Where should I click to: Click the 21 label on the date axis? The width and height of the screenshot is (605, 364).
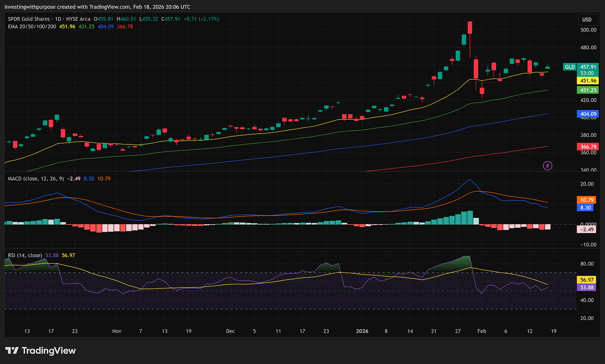434,331
